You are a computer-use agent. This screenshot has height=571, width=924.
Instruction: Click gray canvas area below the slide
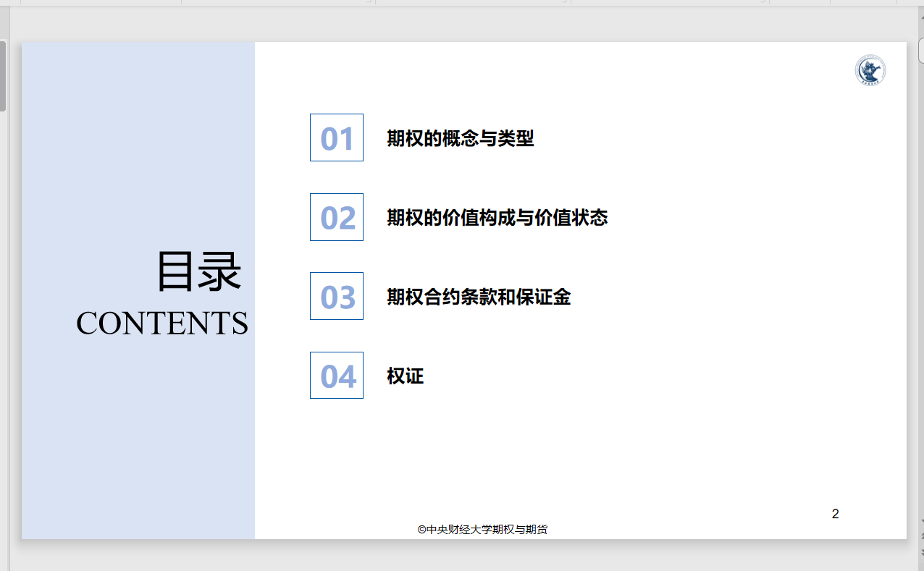463,556
